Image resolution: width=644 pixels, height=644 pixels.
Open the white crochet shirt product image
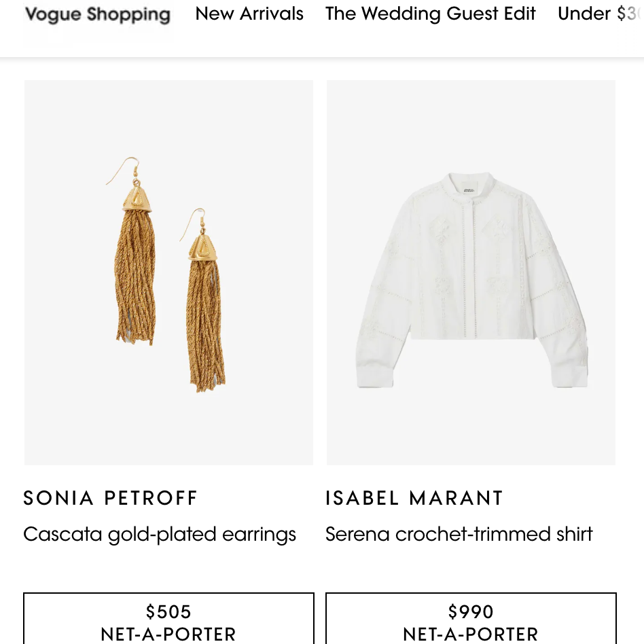[471, 272]
